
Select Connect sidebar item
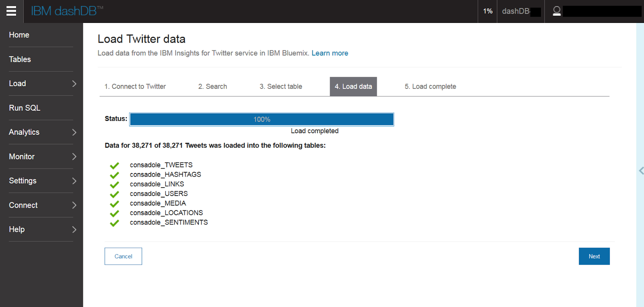point(23,205)
